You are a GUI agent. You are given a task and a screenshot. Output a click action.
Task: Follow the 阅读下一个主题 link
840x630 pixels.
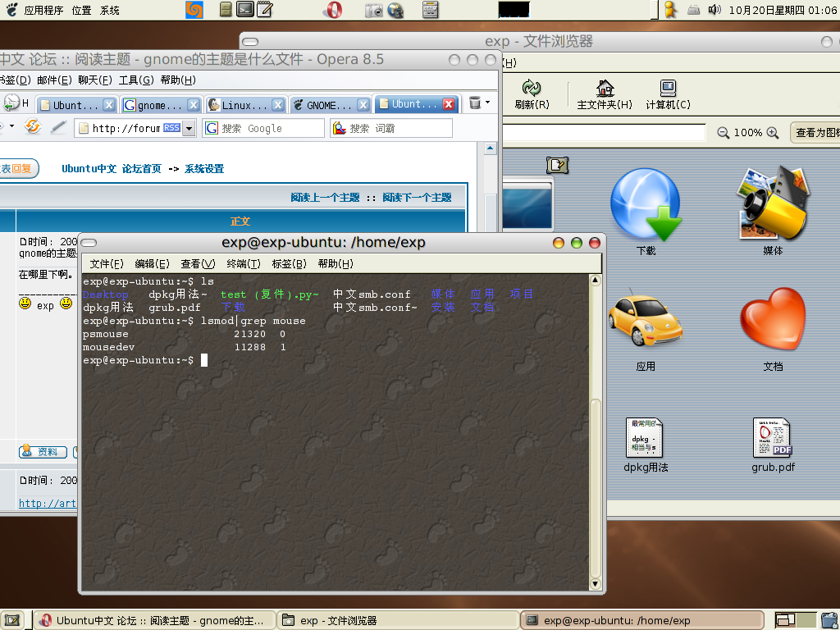click(x=417, y=198)
